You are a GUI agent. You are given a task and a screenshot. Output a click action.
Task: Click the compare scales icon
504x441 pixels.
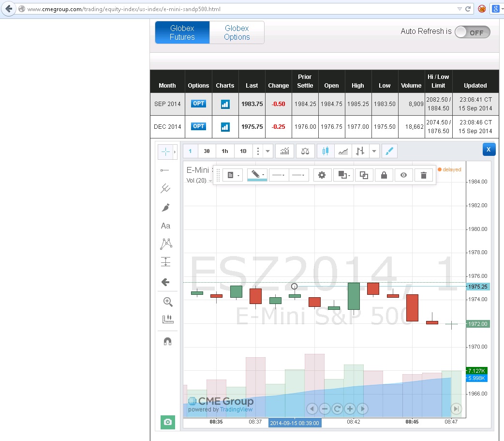[x=305, y=151]
